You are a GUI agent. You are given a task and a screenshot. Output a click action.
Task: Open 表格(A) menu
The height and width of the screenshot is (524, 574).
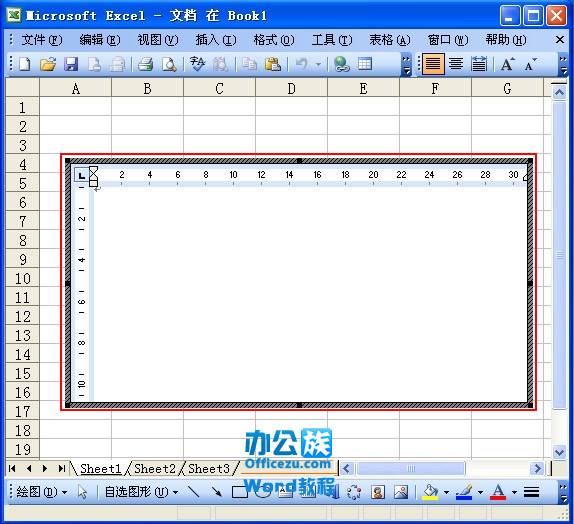coord(390,40)
